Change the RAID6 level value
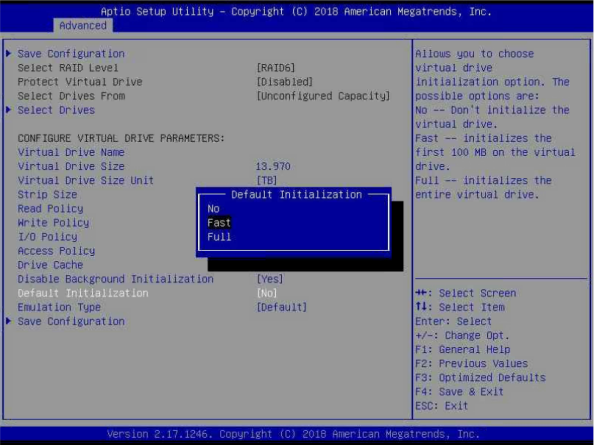This screenshot has width=594, height=445. click(x=275, y=68)
